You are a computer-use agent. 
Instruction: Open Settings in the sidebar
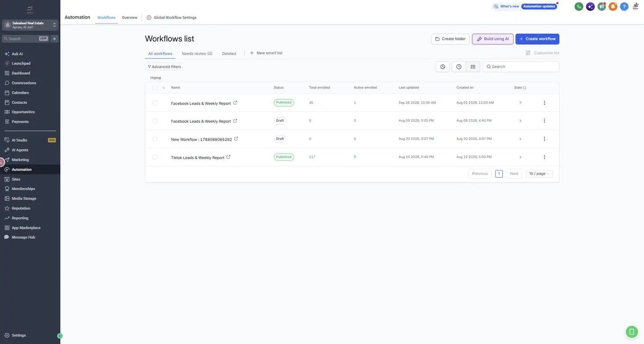point(19,336)
